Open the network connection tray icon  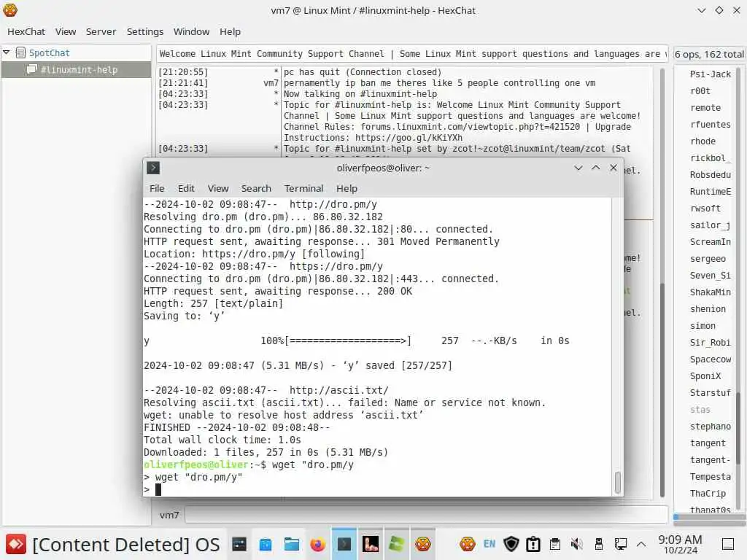(621, 544)
